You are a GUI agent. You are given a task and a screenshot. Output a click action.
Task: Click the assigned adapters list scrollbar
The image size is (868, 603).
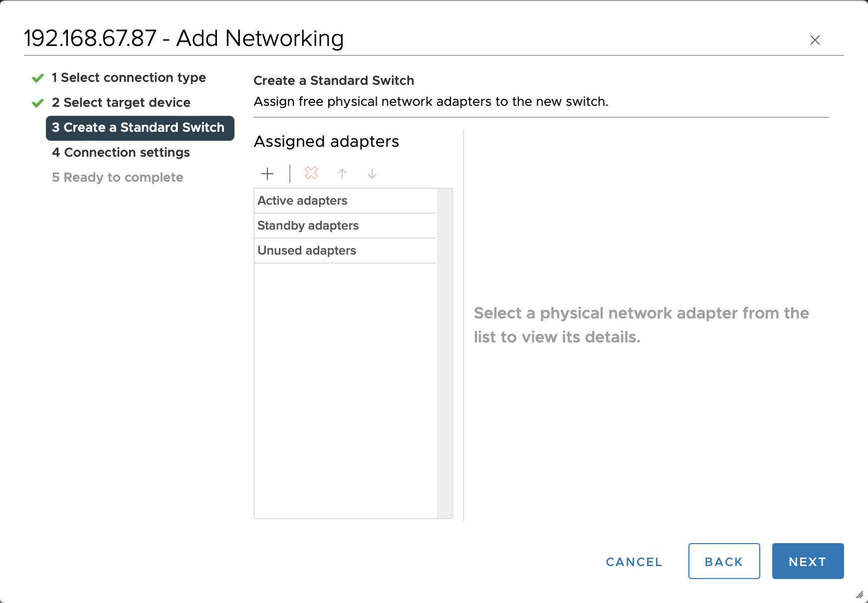click(x=444, y=353)
